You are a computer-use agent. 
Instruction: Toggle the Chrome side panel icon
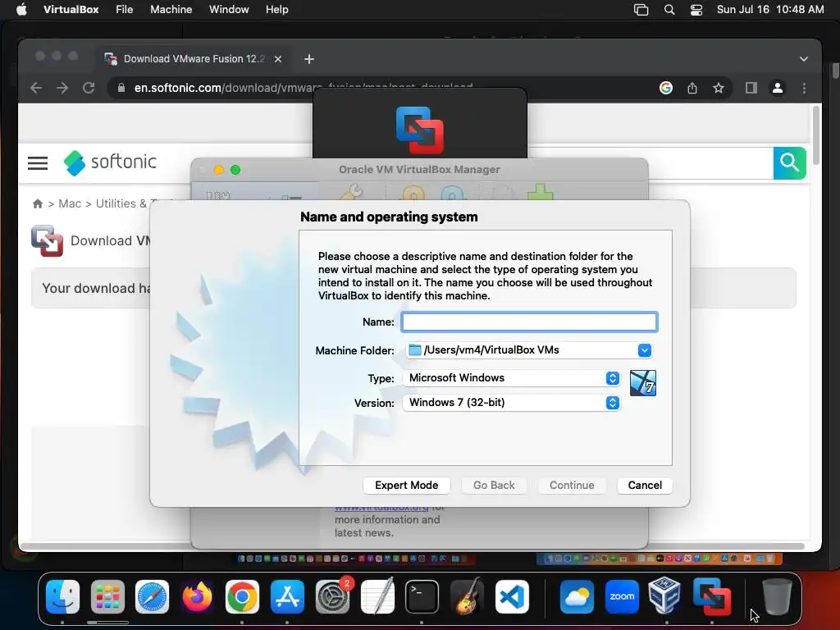pyautogui.click(x=751, y=88)
